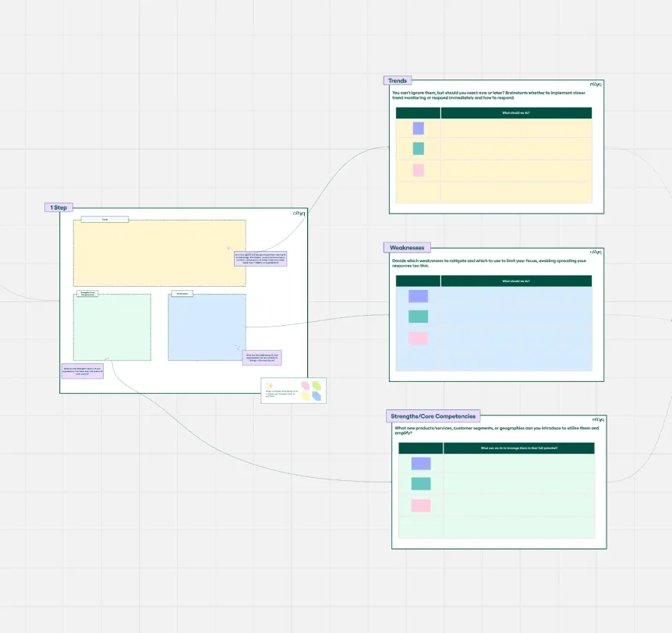672x633 pixels.
Task: Click the large yellow Trends area in 1 Step
Action: tap(159, 253)
